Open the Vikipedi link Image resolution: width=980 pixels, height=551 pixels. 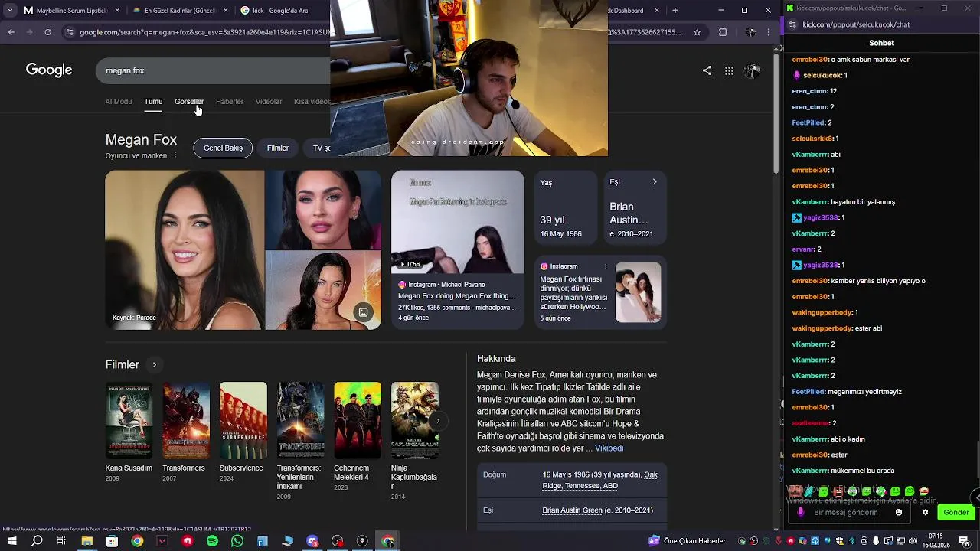coord(609,448)
